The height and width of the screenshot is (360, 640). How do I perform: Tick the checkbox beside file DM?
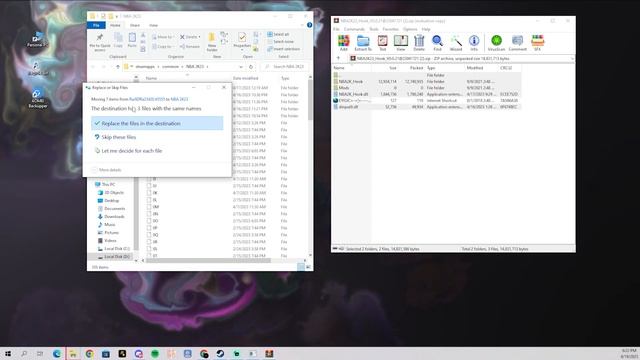(x=149, y=207)
